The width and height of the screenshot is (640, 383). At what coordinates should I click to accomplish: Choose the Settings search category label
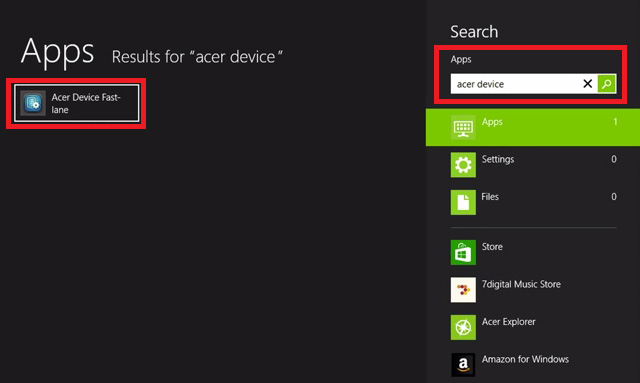pyautogui.click(x=498, y=159)
